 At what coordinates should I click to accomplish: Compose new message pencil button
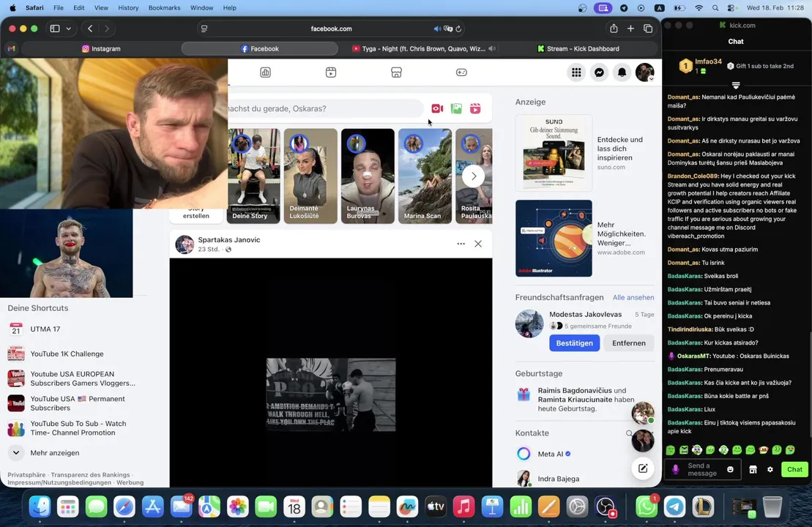(x=643, y=468)
